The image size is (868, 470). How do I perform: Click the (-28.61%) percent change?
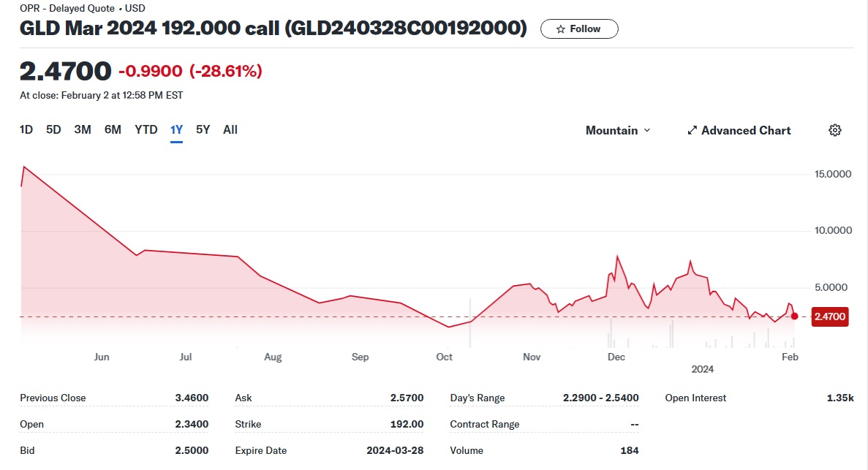click(x=226, y=71)
